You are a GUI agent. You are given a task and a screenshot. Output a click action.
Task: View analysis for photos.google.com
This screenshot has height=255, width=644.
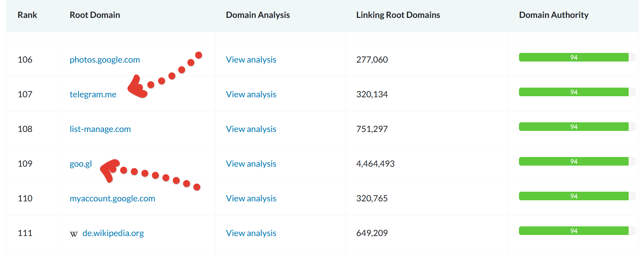pos(251,60)
